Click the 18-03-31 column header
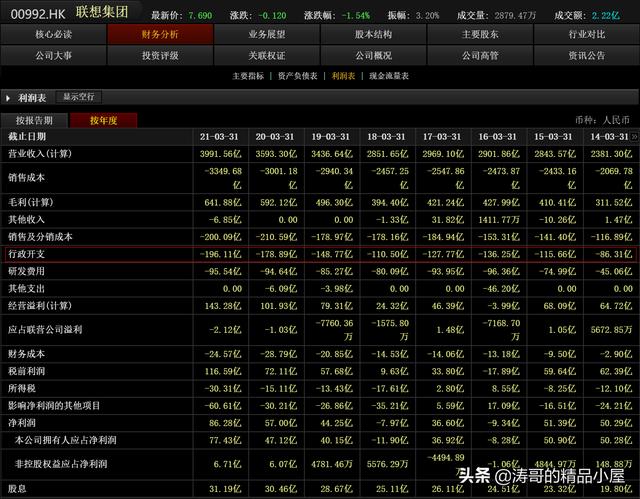This screenshot has height=499, width=640. pyautogui.click(x=386, y=137)
